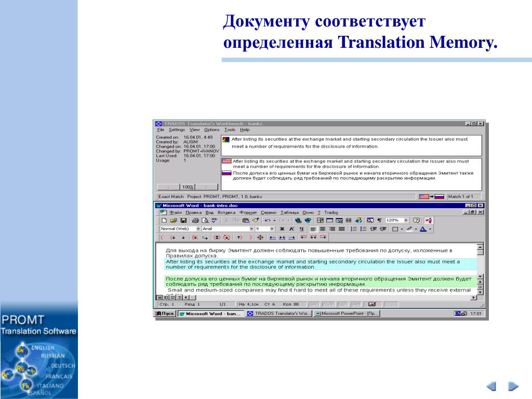The height and width of the screenshot is (399, 532).
Task: Click the Increase Indent icon
Action: click(x=383, y=229)
